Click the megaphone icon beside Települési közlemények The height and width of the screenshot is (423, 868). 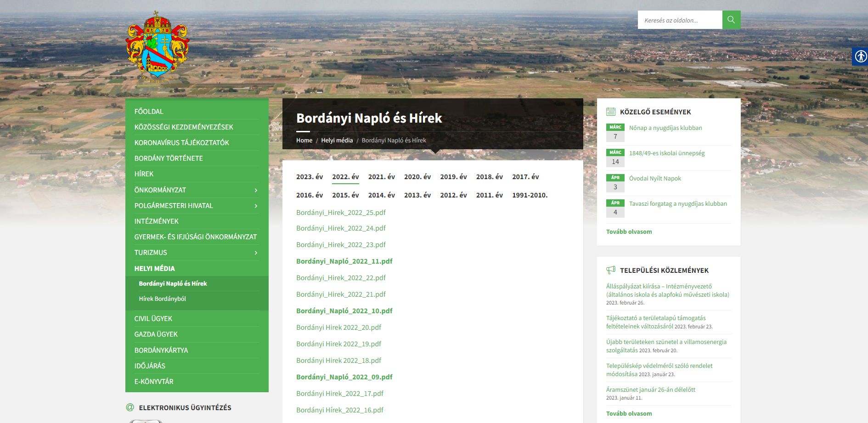[x=611, y=270]
